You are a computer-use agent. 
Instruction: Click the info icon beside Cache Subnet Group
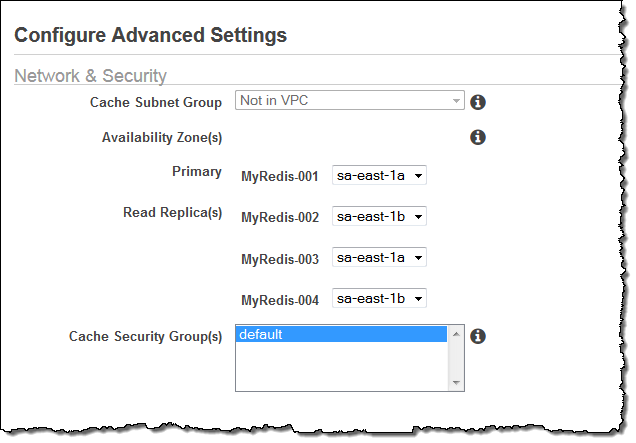(478, 102)
